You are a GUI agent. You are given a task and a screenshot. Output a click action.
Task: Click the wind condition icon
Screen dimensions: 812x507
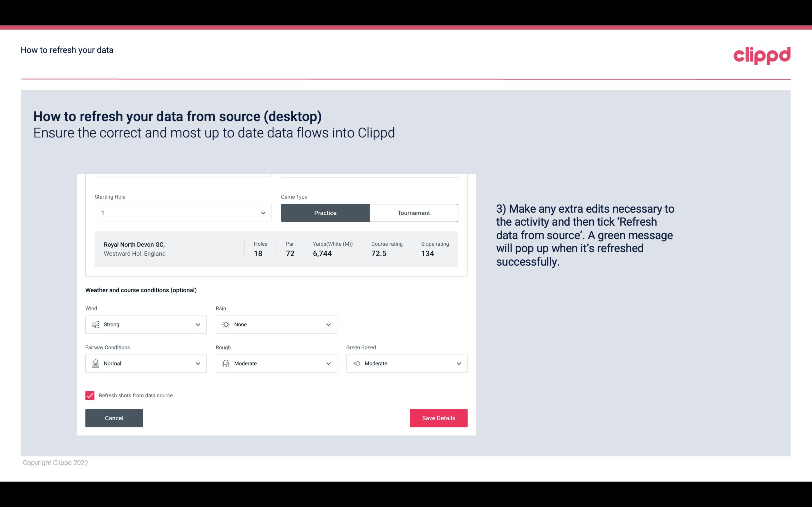(x=95, y=324)
